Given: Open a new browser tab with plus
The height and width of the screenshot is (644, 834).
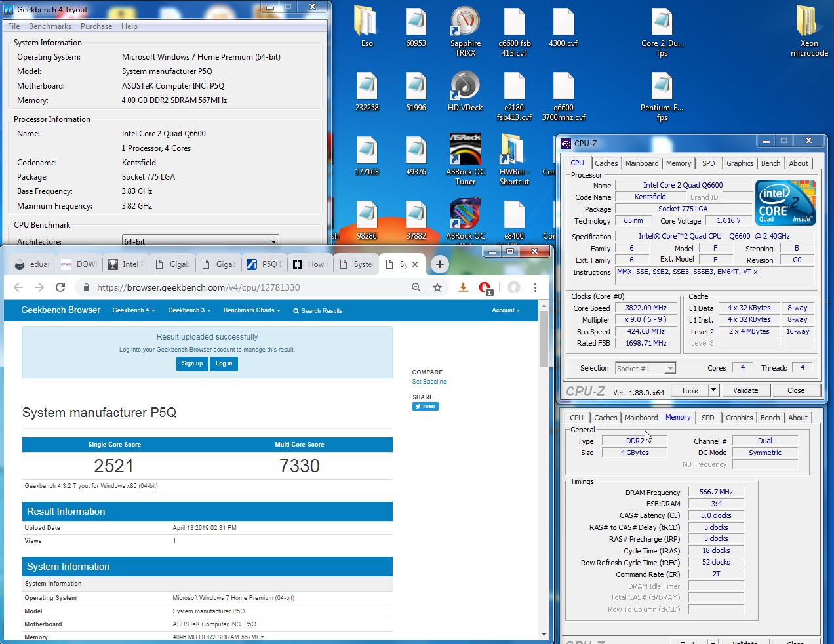Looking at the screenshot, I should [x=440, y=264].
